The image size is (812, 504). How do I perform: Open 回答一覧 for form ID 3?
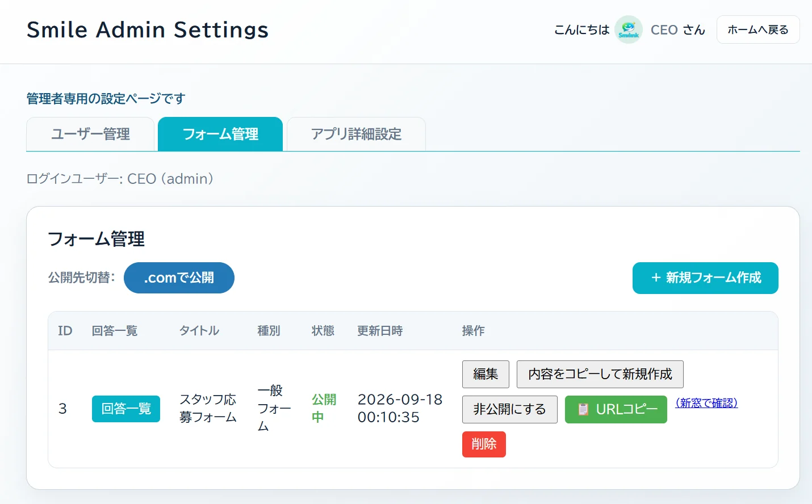point(126,409)
